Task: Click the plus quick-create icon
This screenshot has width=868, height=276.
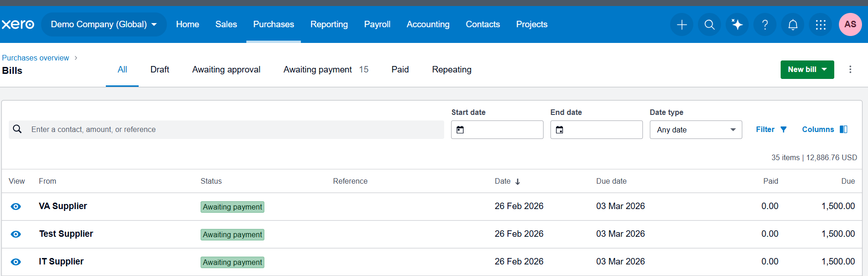Action: click(x=682, y=24)
